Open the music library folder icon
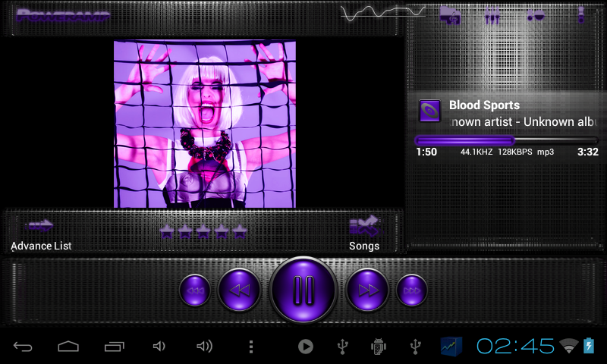The image size is (607, 364). [x=450, y=15]
